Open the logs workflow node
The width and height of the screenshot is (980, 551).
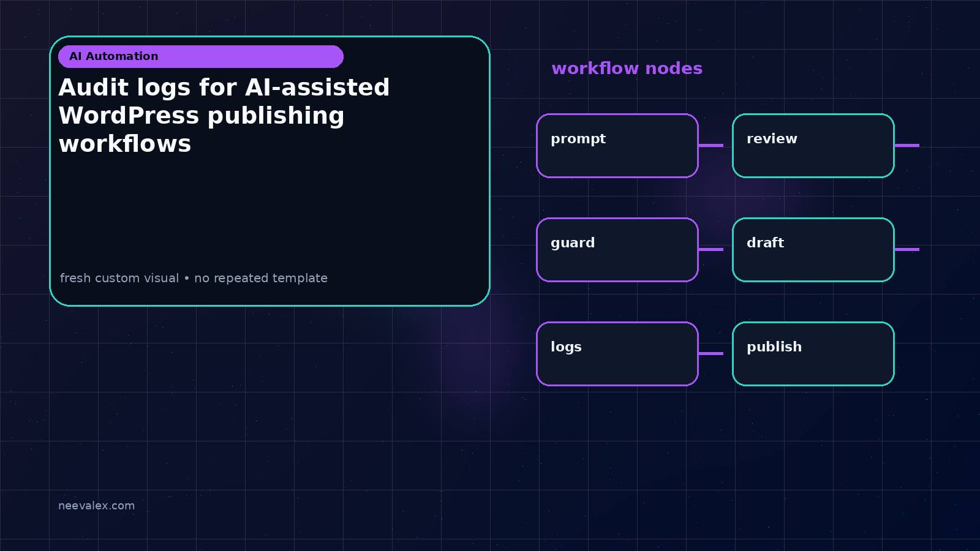(x=617, y=354)
